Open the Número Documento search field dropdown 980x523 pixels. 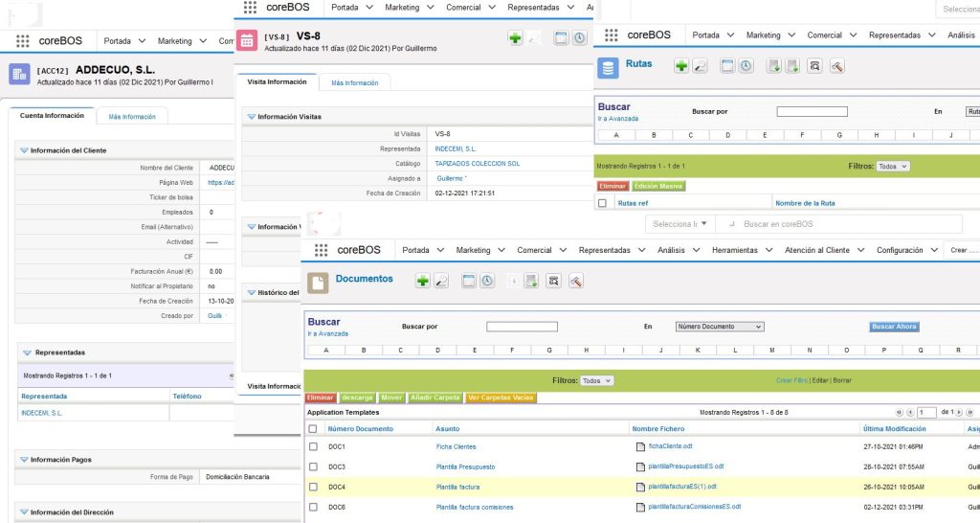(719, 327)
